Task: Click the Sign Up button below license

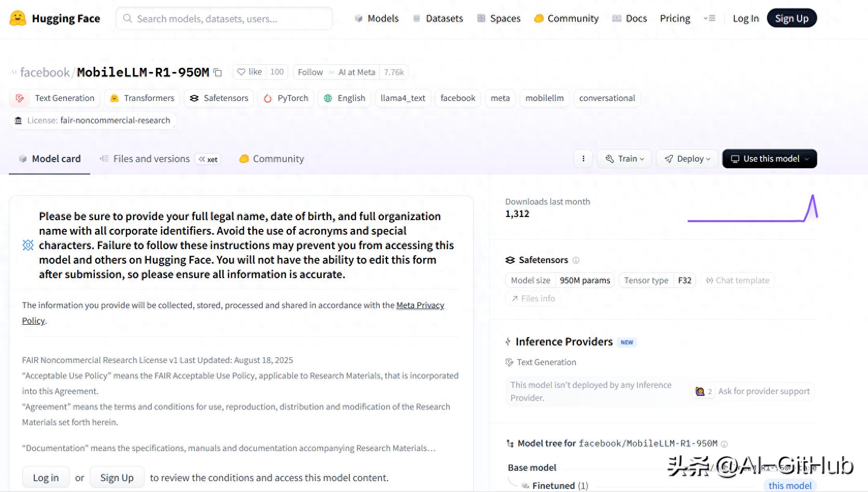Action: 117,477
